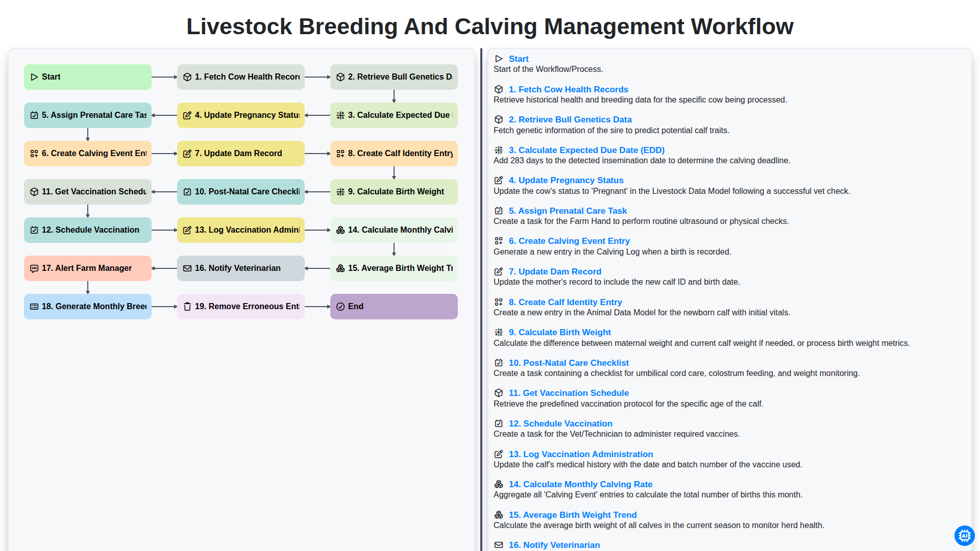Open the 2. Retrieve Bull Genetics Data link
Screen dimensions: 980x551
(x=570, y=119)
